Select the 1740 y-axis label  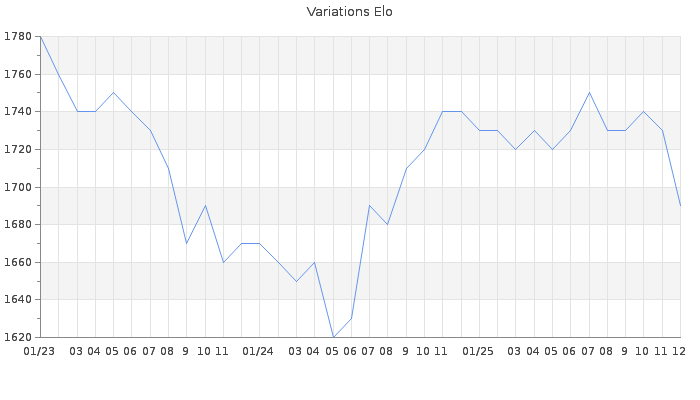[18, 112]
